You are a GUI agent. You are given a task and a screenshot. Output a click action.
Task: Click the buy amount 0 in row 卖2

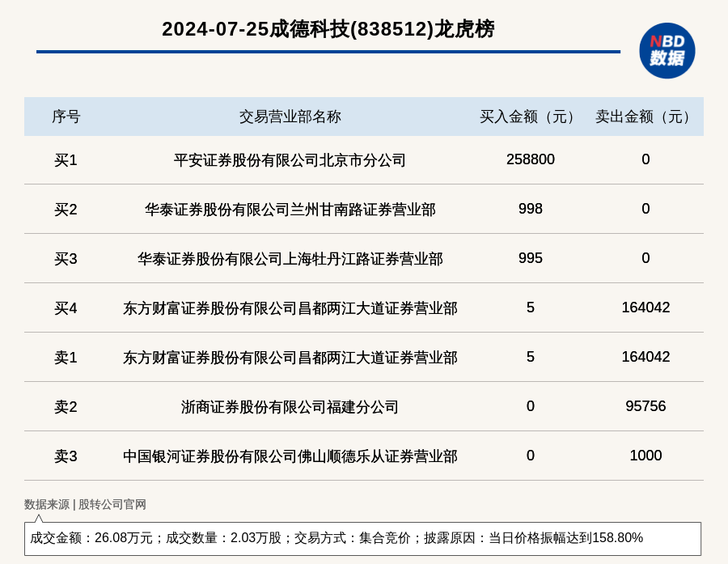[x=530, y=406]
